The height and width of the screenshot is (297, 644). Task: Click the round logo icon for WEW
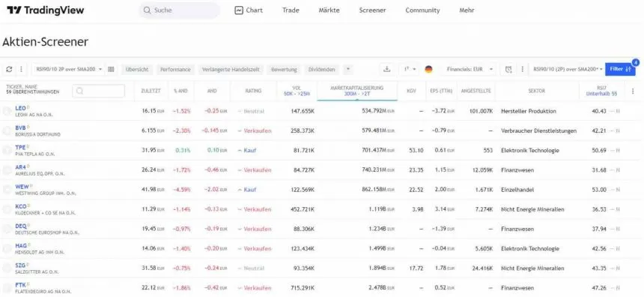7,190
